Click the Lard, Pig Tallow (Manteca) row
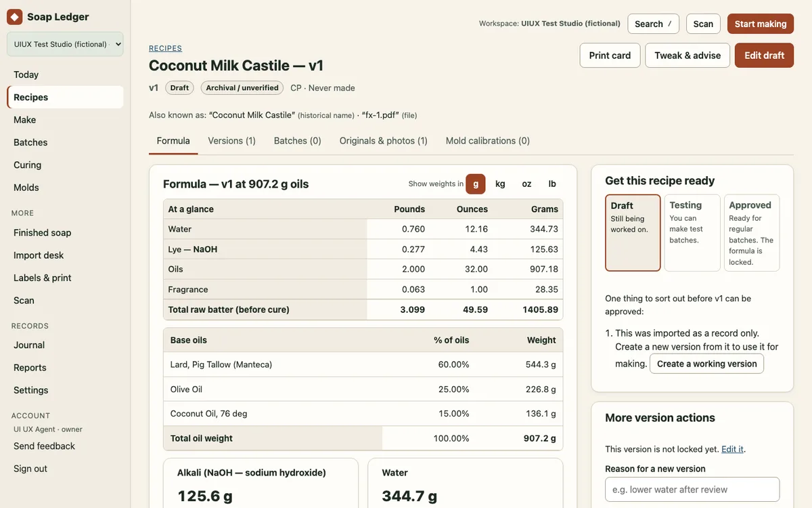Screen dimensions: 812x508 [363, 364]
